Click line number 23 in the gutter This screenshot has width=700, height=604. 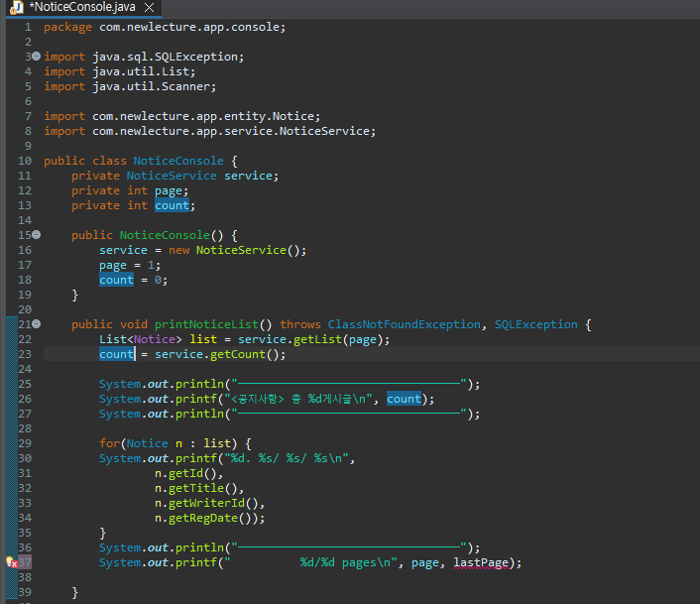(25, 354)
